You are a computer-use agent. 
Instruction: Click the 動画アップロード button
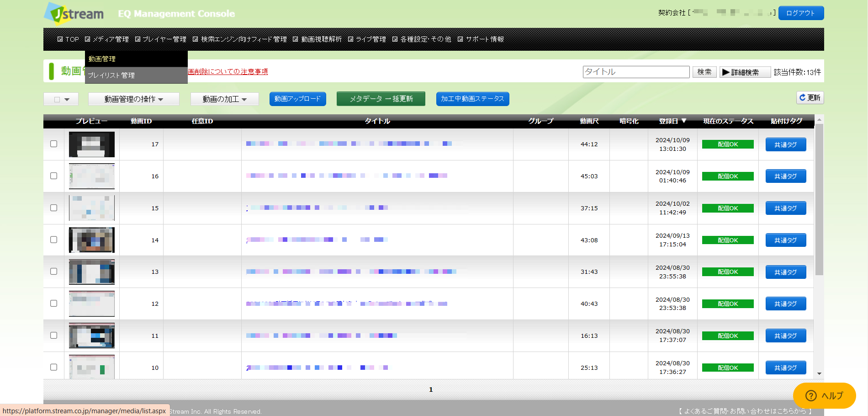297,99
